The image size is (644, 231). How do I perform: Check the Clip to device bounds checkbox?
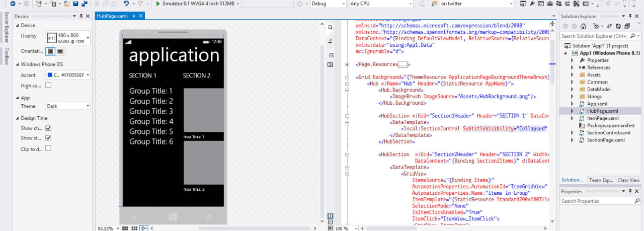pyautogui.click(x=48, y=148)
